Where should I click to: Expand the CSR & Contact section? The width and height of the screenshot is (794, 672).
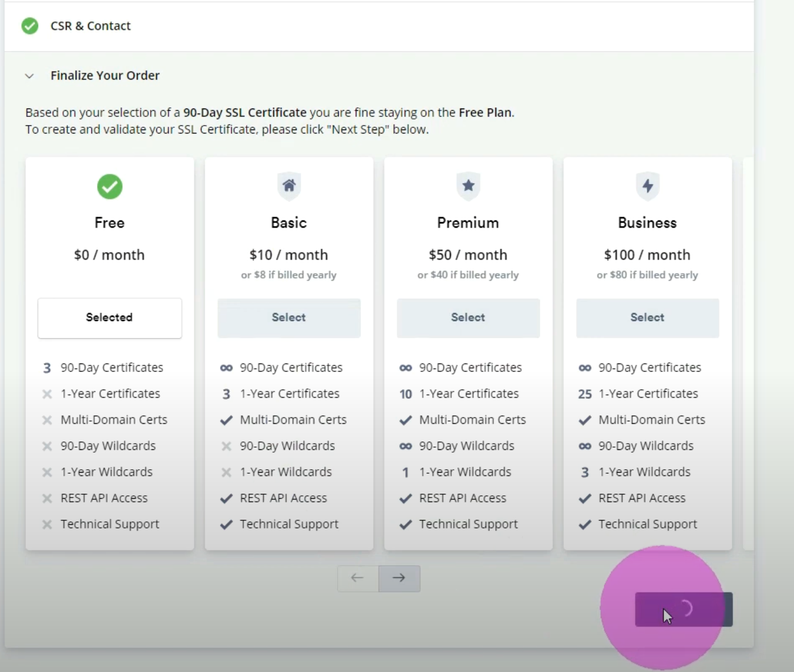(x=91, y=26)
